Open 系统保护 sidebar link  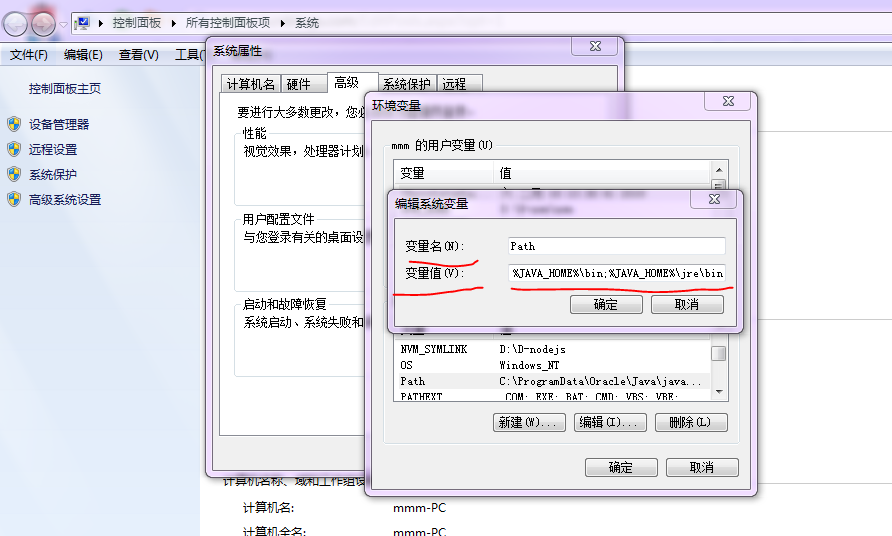53,175
